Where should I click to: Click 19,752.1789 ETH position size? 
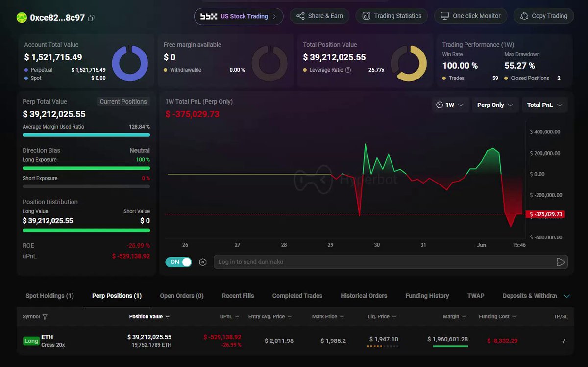coord(151,345)
